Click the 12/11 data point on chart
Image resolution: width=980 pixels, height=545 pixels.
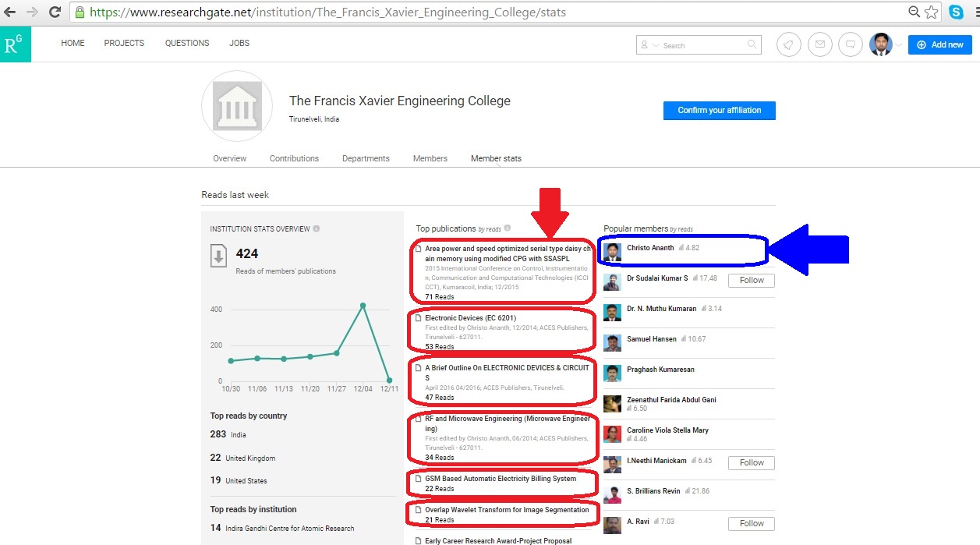click(390, 380)
